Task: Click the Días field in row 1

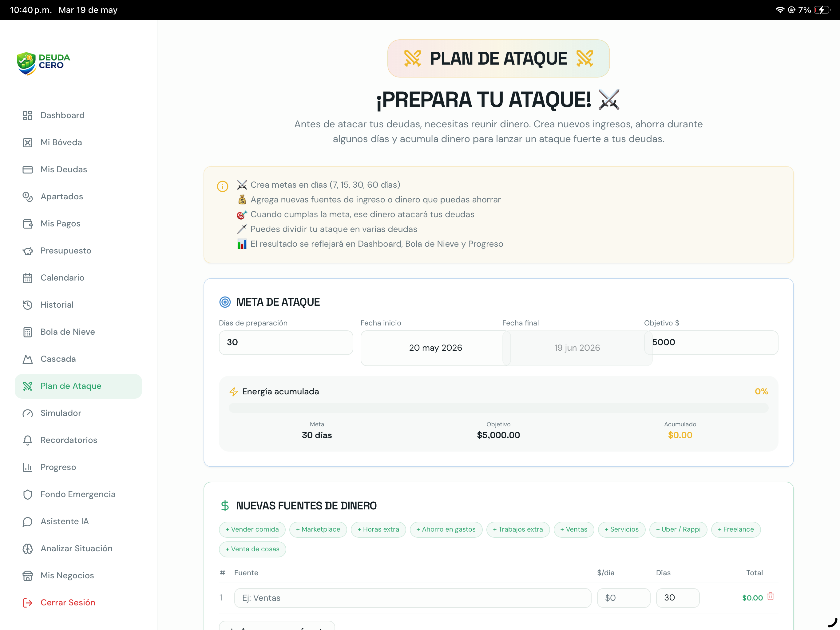Action: pos(677,598)
